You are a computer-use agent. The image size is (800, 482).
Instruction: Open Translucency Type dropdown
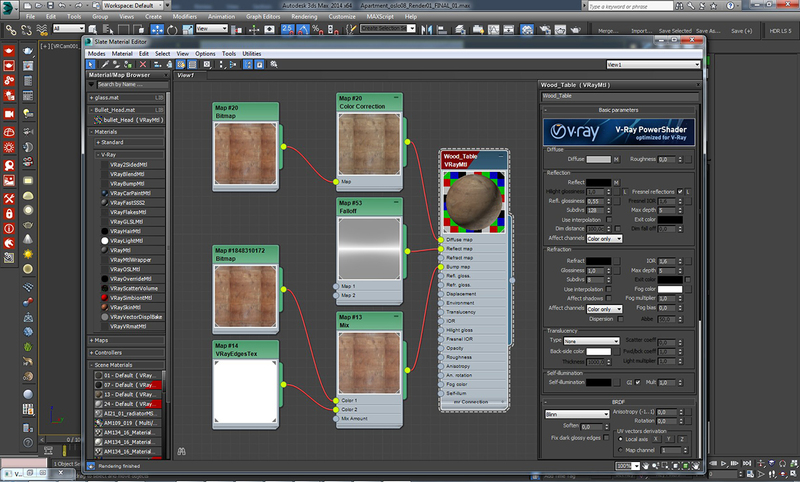point(591,341)
